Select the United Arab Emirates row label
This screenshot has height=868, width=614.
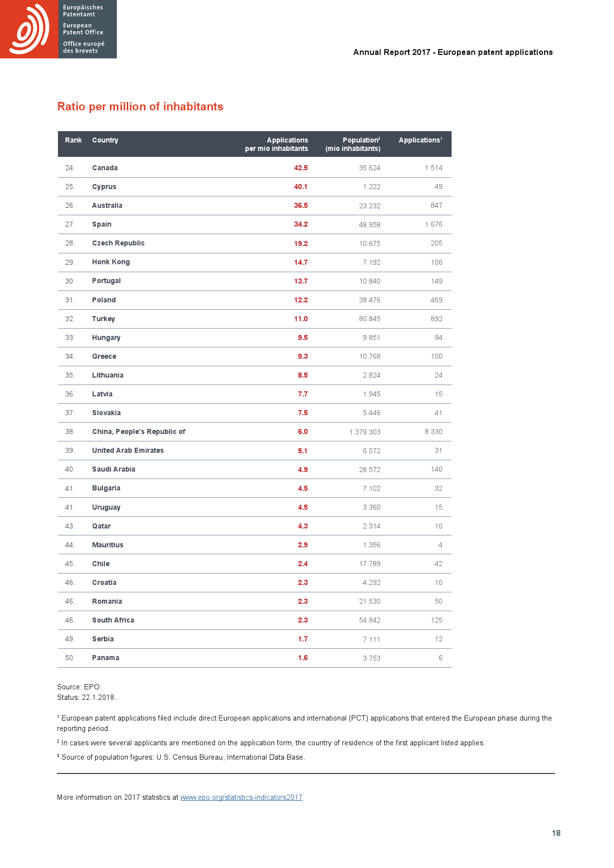pyautogui.click(x=128, y=450)
